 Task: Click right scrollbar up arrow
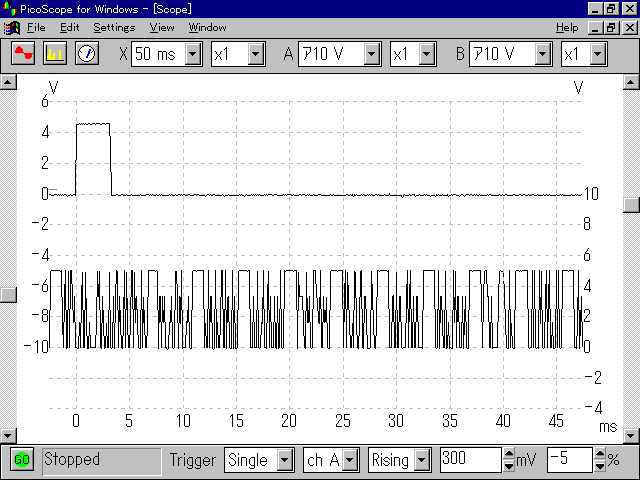click(631, 82)
